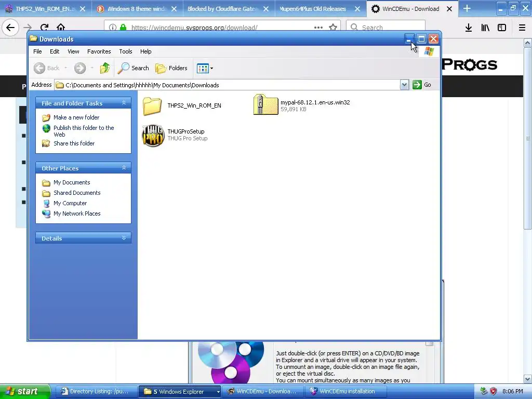Collapse the File and Folder Tasks panel

(x=124, y=103)
